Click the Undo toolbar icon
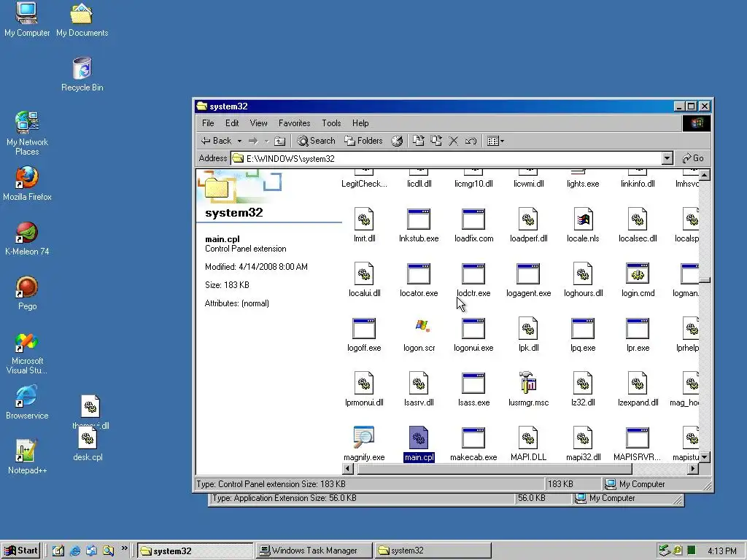The height and width of the screenshot is (560, 747). (x=471, y=141)
